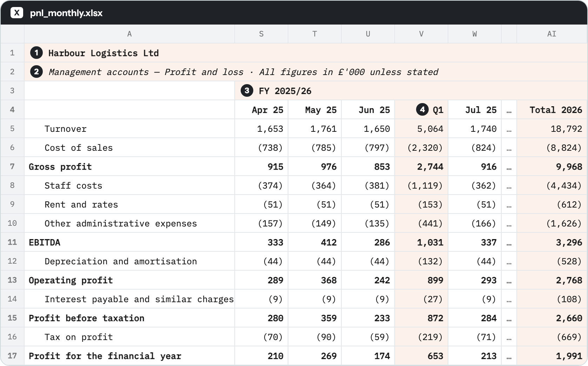Select row 7 header
The width and height of the screenshot is (588, 366).
12,167
